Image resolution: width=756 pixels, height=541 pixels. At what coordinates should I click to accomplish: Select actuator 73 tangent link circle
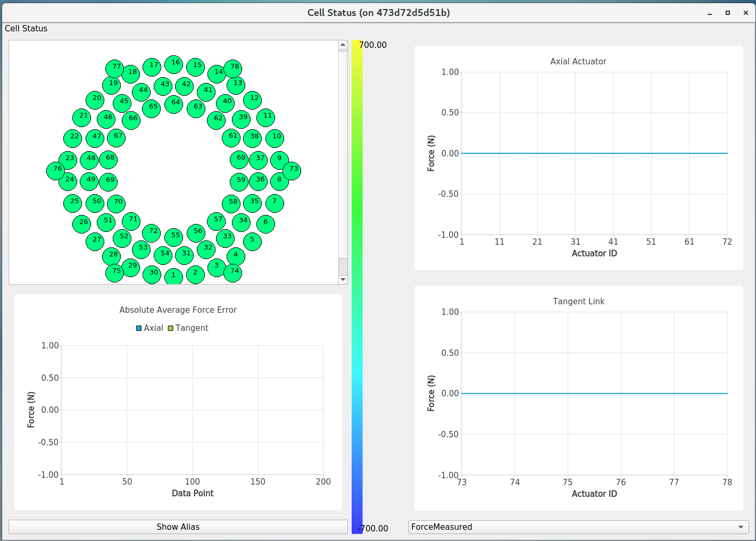tap(292, 170)
